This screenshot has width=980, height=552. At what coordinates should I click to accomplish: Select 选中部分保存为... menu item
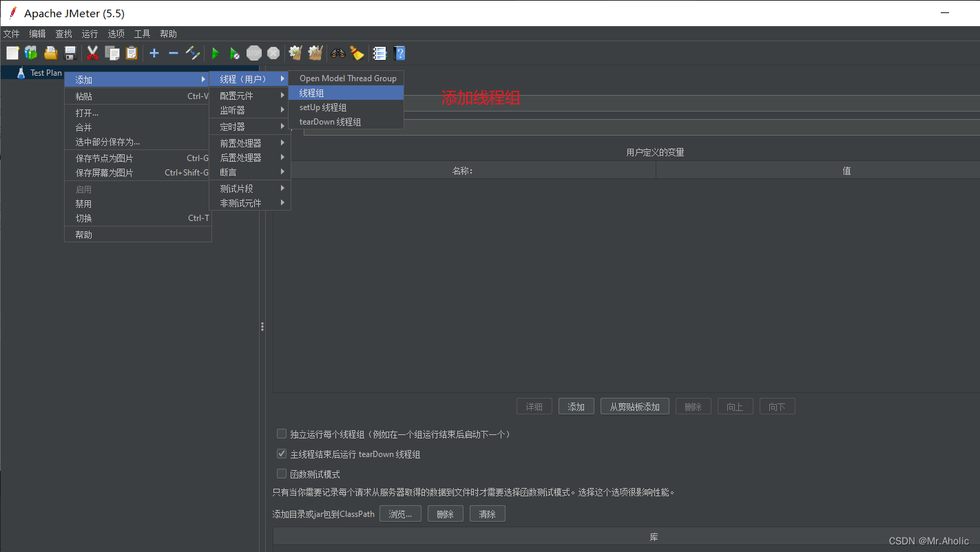tap(138, 142)
